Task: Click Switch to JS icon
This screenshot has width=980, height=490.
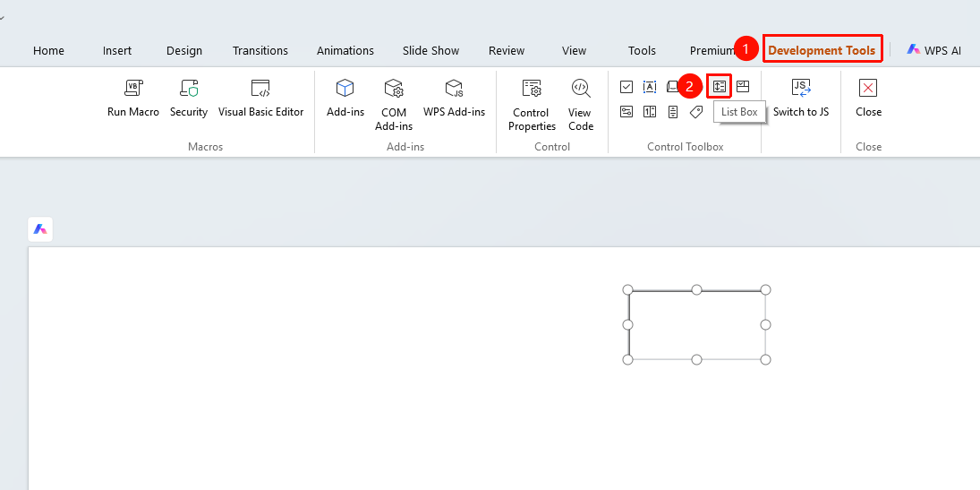Action: tap(801, 89)
